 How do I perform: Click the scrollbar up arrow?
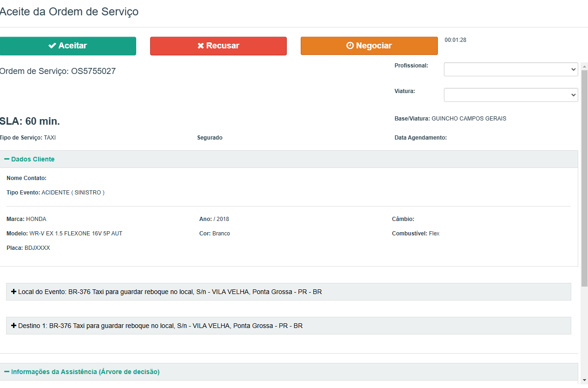coord(584,66)
